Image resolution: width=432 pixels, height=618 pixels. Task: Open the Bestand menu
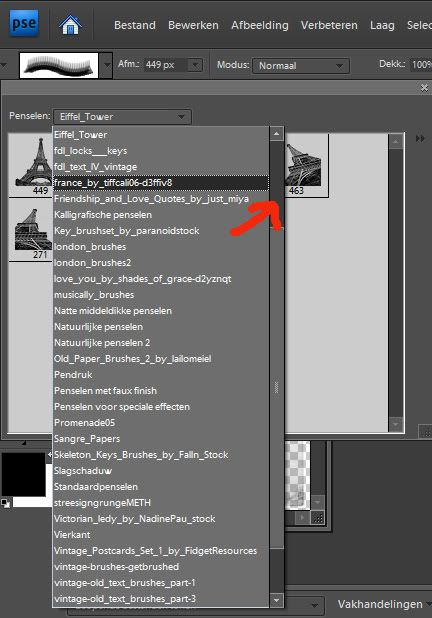tap(135, 25)
